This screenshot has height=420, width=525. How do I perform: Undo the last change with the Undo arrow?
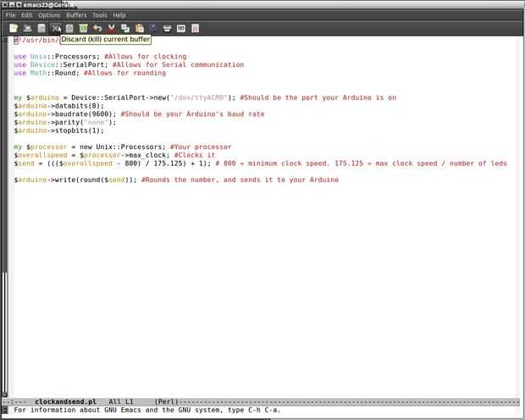(97, 29)
